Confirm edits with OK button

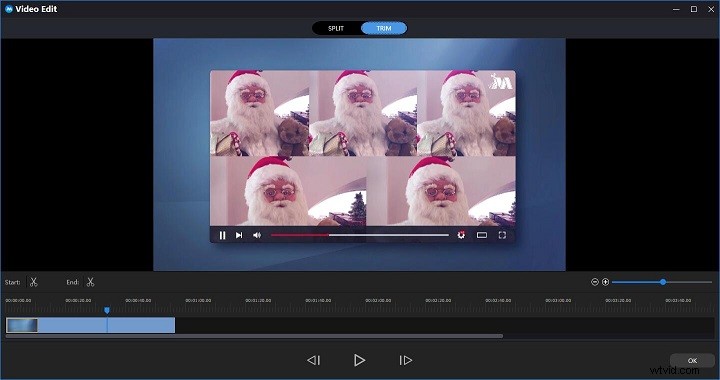(692, 361)
